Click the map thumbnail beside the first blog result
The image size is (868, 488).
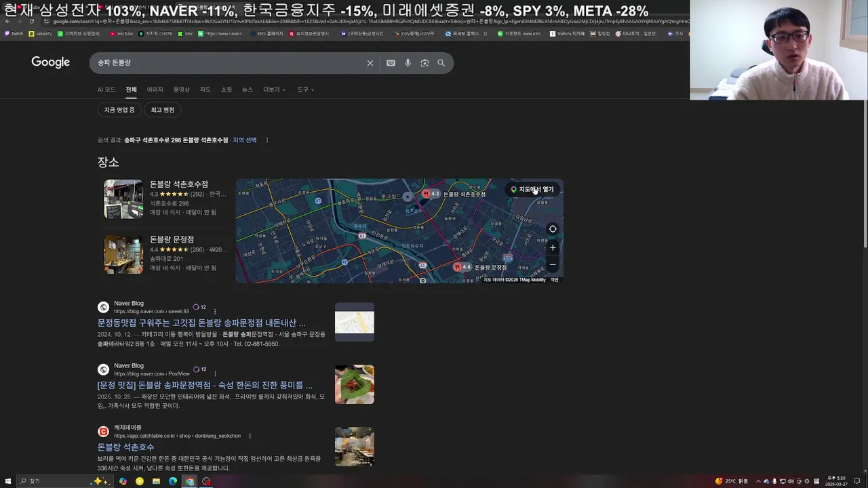(x=354, y=322)
